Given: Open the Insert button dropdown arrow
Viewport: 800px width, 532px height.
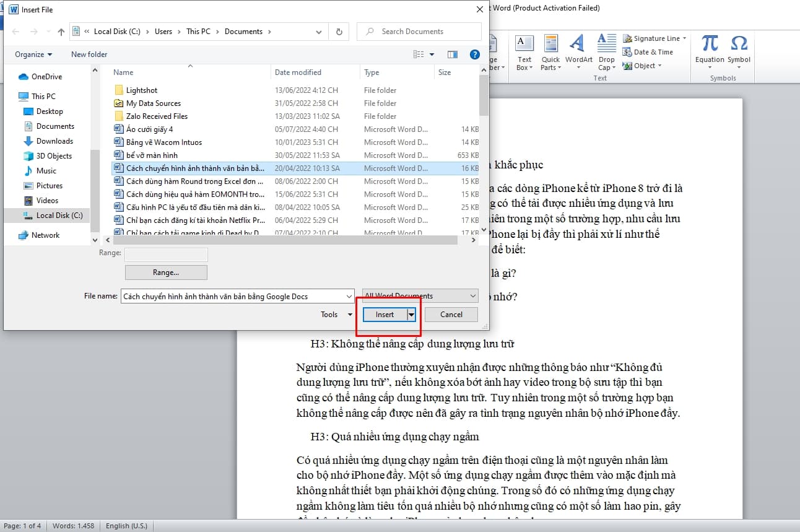Looking at the screenshot, I should 411,315.
